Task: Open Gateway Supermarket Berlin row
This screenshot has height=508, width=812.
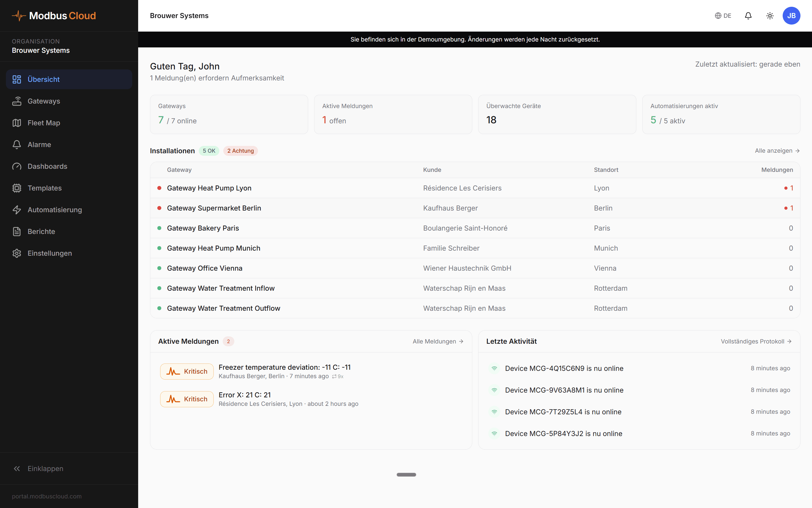Action: 475,208
